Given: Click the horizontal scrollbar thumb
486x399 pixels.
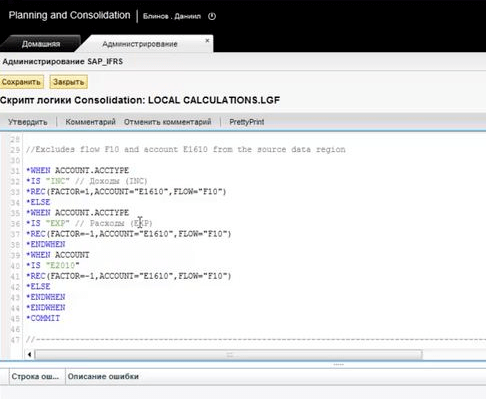Looking at the screenshot, I should (229, 354).
